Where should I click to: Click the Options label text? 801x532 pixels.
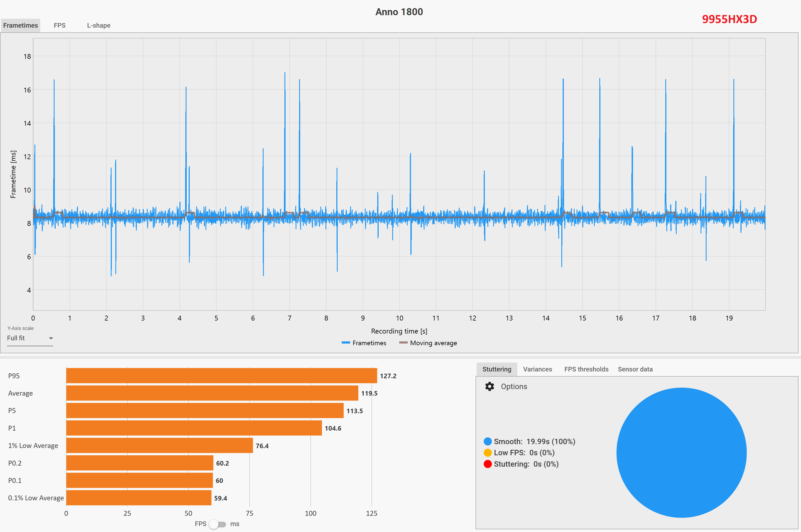point(514,386)
